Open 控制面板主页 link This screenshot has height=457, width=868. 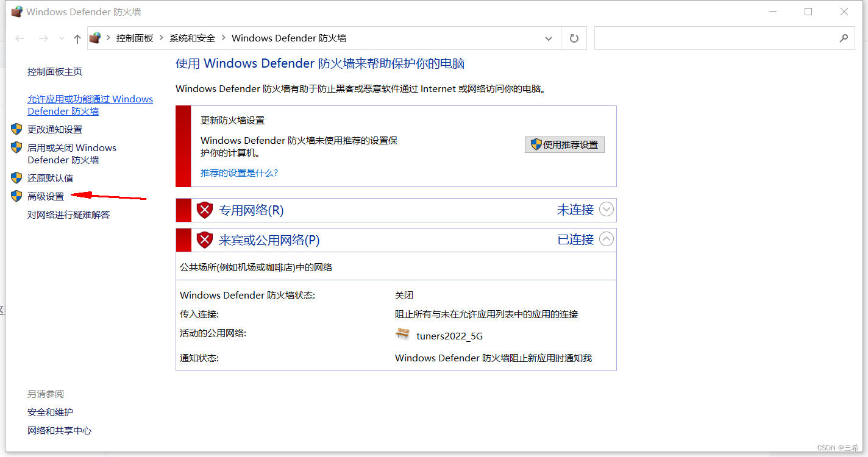click(x=55, y=72)
